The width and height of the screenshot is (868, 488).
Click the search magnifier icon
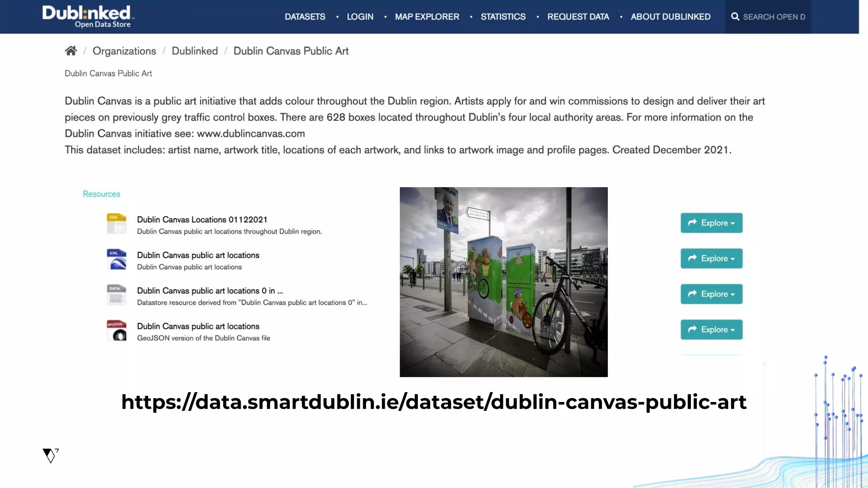pos(735,17)
